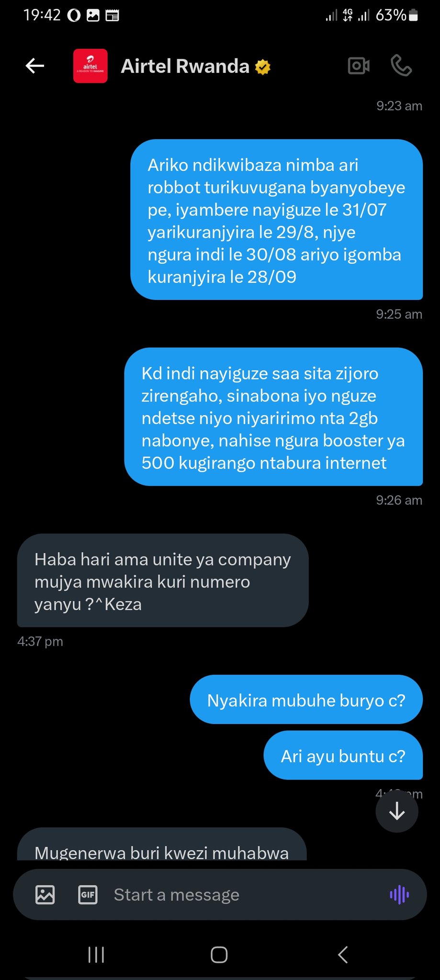Tap the Android home button
The width and height of the screenshot is (440, 980).
(219, 955)
